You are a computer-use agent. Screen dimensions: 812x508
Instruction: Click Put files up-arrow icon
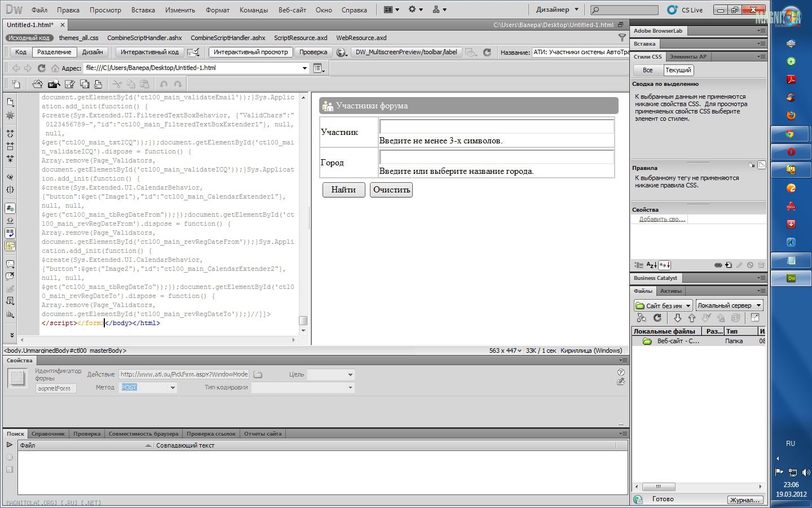691,318
